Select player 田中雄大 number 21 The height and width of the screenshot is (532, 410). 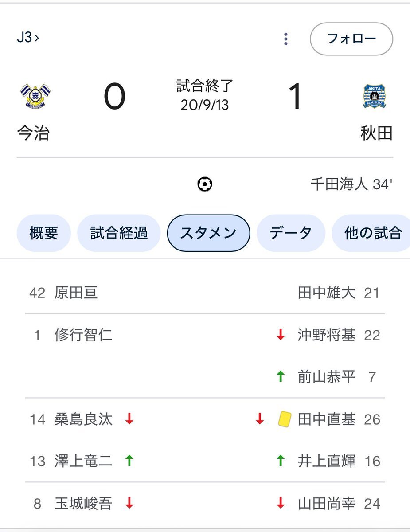point(339,293)
